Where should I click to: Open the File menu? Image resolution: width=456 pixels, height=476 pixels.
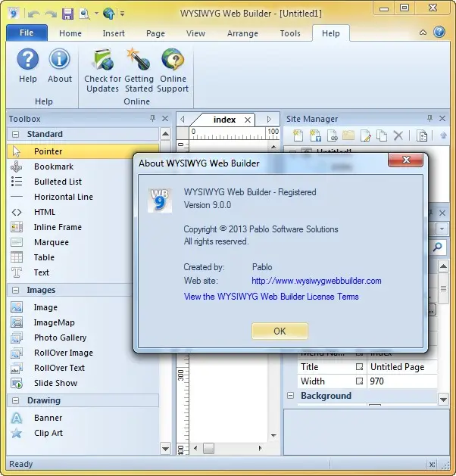coord(27,33)
